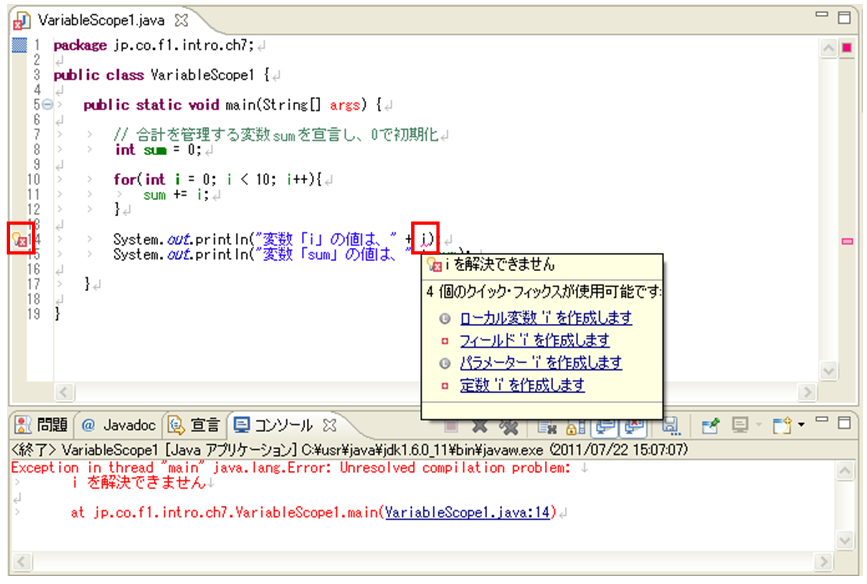867x584 pixels.
Task: Click the error quick-fix marker on line 14
Action: click(20, 239)
